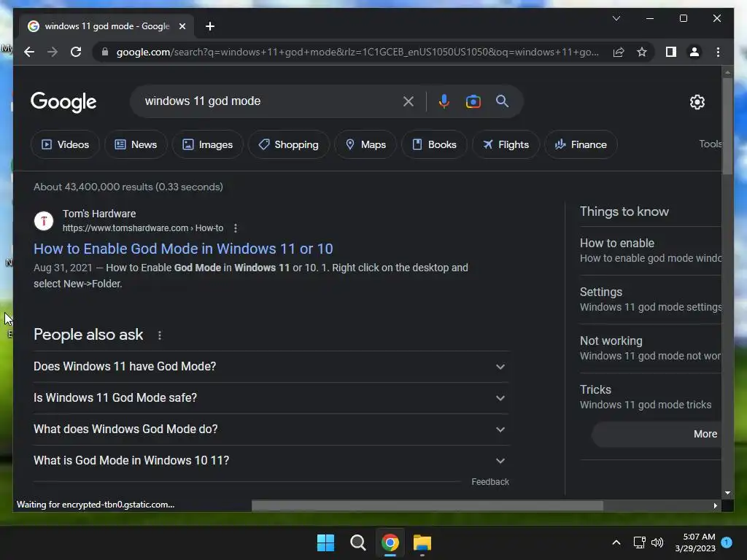This screenshot has height=560, width=747.
Task: Open volume control in the system tray
Action: point(657,542)
